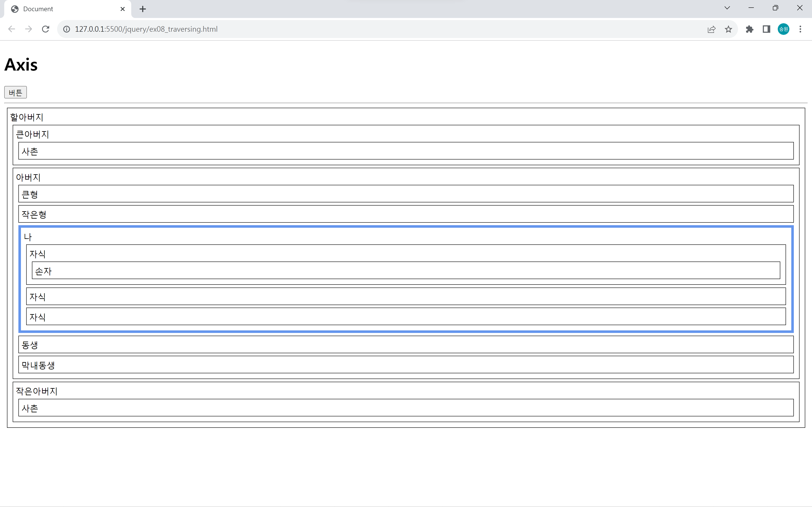Screen dimensions: 812x507
Task: Click the 버튼 button
Action: click(15, 93)
